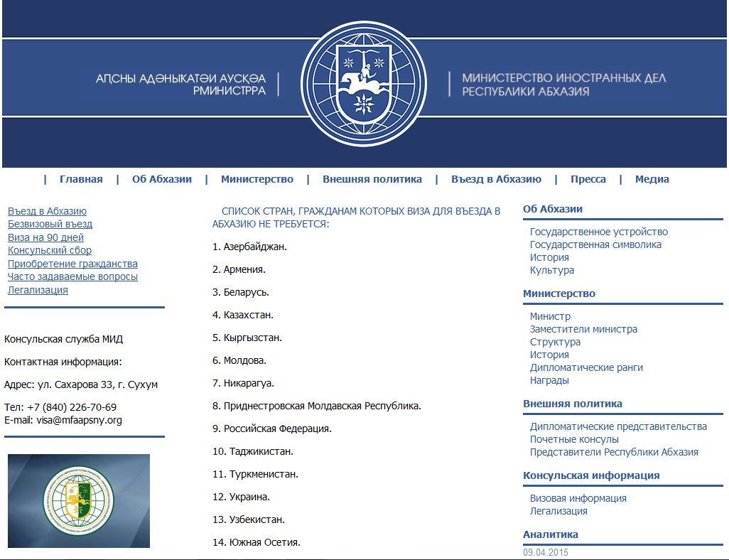Click the Abkhaz-language ministry title in header

181,84
